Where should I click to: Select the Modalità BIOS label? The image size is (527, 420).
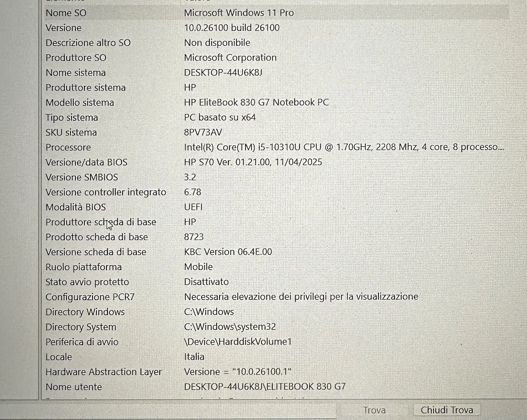76,207
